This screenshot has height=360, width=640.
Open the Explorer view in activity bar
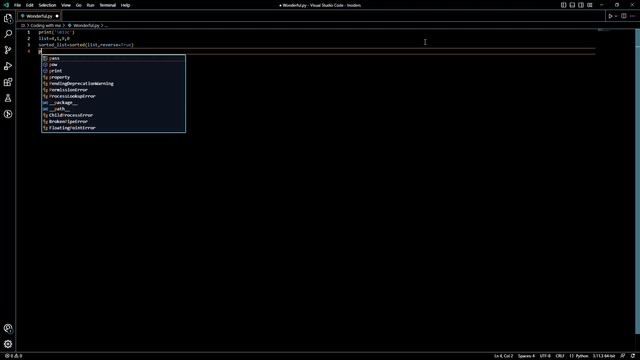(8, 18)
